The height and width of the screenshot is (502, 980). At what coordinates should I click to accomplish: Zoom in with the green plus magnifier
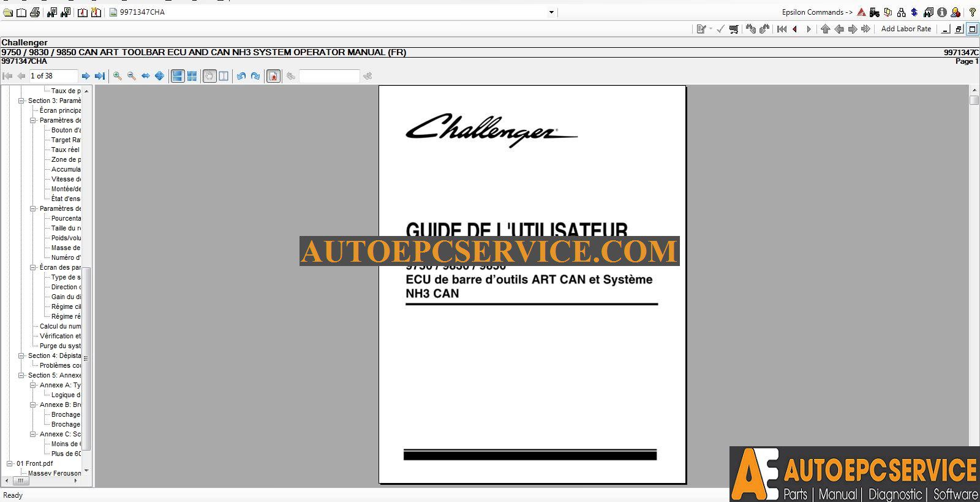coord(117,76)
